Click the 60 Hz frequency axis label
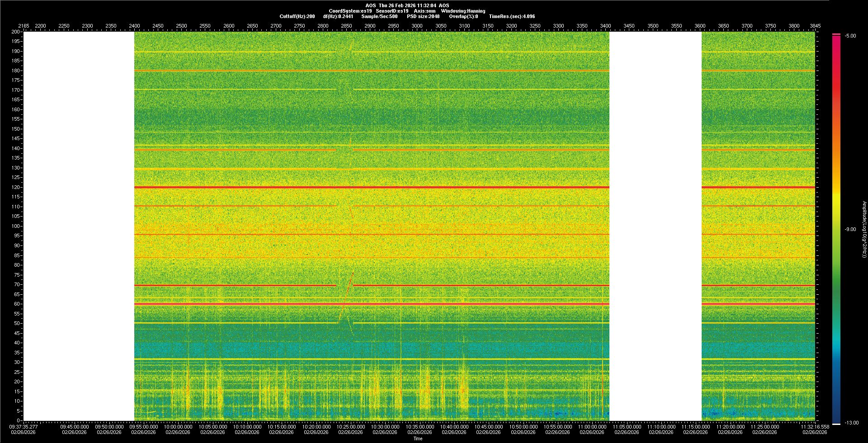 [17, 304]
